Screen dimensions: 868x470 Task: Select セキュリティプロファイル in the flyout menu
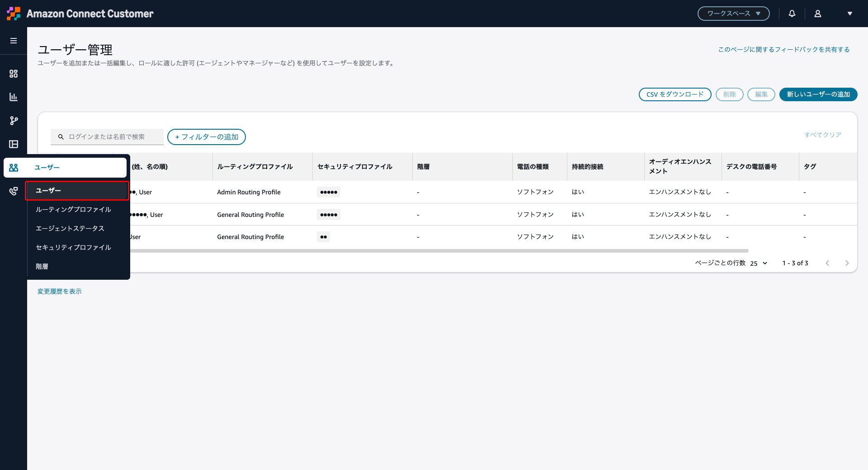[x=73, y=248]
